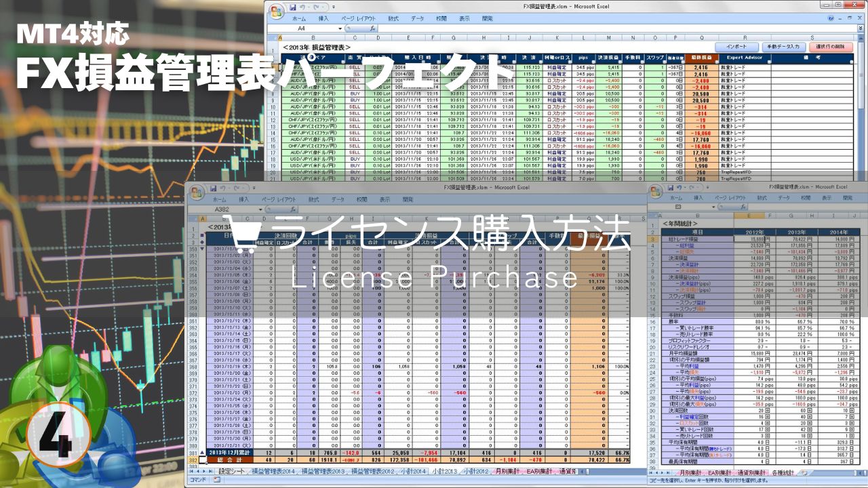
Task: Click Redo icon in top Excel window
Action: tap(317, 7)
